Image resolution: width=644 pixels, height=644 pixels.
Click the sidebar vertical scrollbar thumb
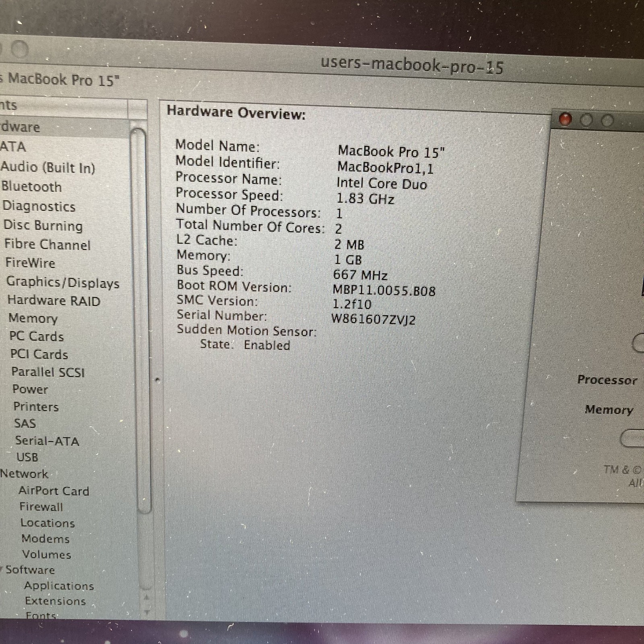[x=141, y=320]
